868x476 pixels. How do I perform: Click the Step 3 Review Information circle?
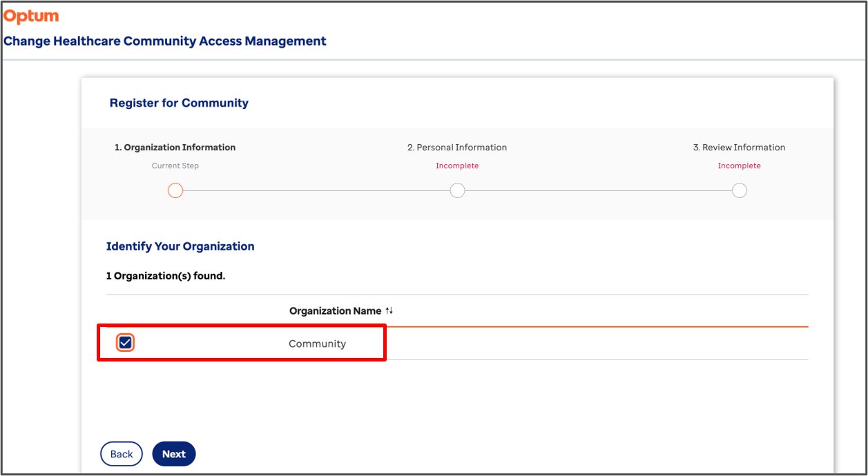(739, 190)
